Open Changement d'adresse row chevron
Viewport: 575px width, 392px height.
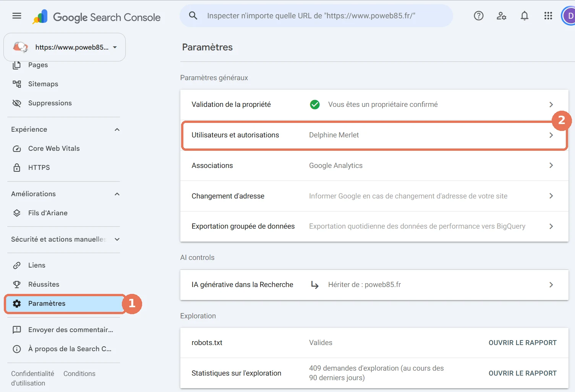[551, 196]
